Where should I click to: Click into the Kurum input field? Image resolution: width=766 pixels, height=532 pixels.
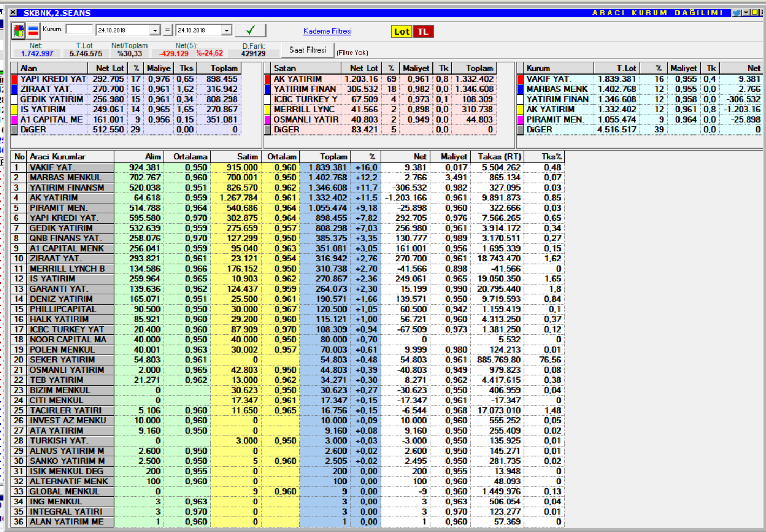(79, 29)
